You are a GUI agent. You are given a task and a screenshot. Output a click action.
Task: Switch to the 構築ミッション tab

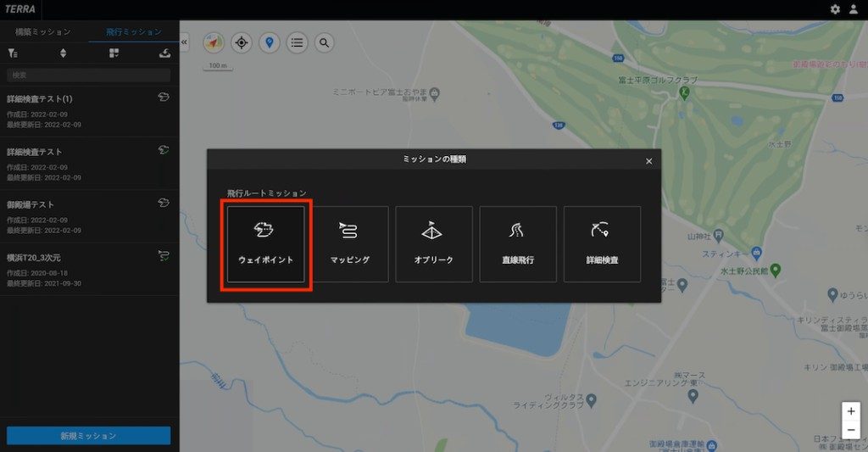(x=44, y=32)
